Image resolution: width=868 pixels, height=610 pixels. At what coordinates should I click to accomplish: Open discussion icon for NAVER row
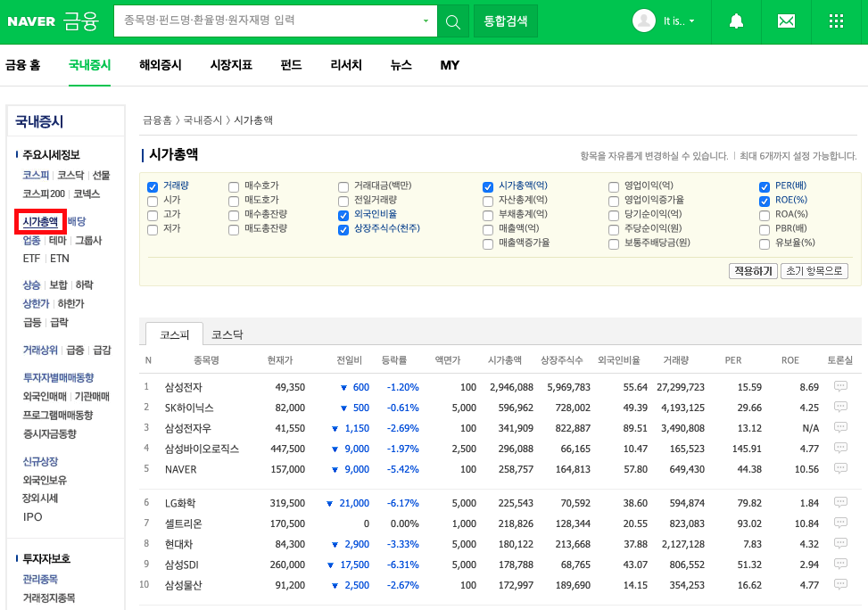point(840,468)
